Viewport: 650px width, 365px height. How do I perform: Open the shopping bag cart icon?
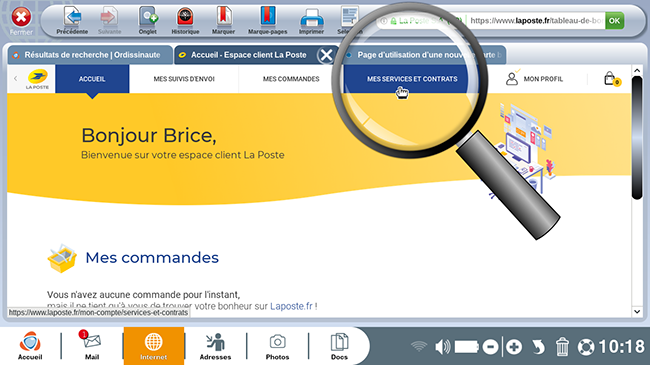pos(612,78)
